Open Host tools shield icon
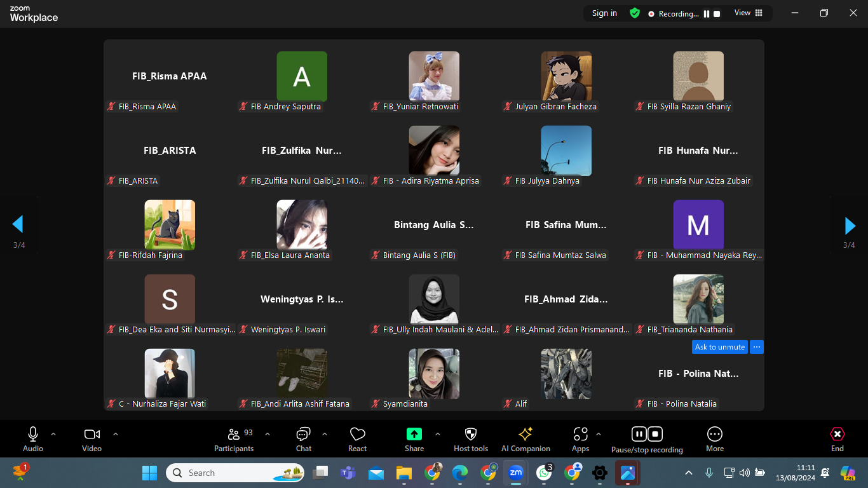The width and height of the screenshot is (868, 488). pyautogui.click(x=470, y=435)
